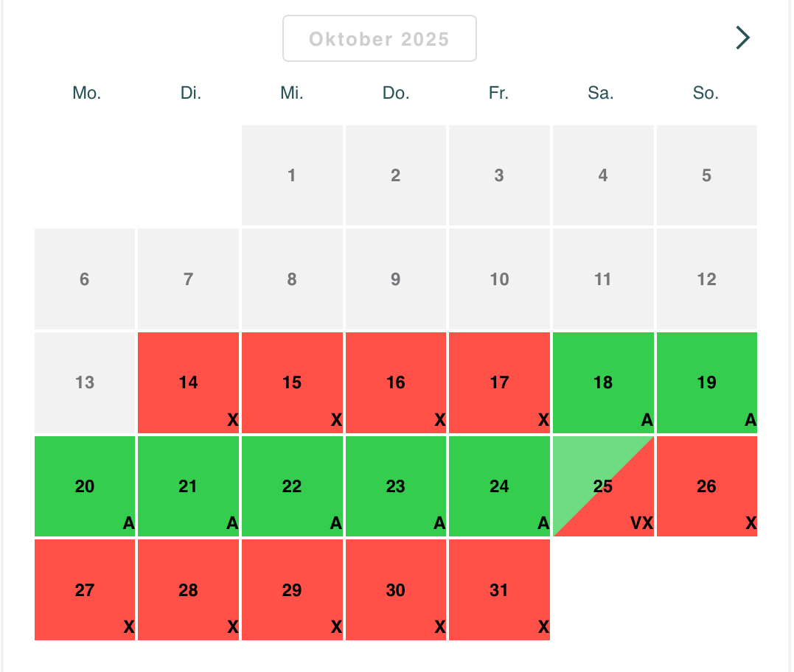Select red date 27 on Monday
Viewport: 794px width, 672px height.
click(85, 589)
